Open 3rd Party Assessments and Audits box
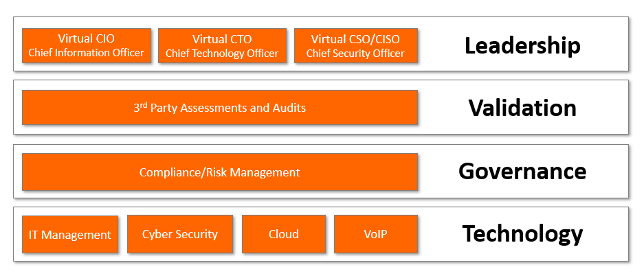644x278 pixels. (219, 108)
